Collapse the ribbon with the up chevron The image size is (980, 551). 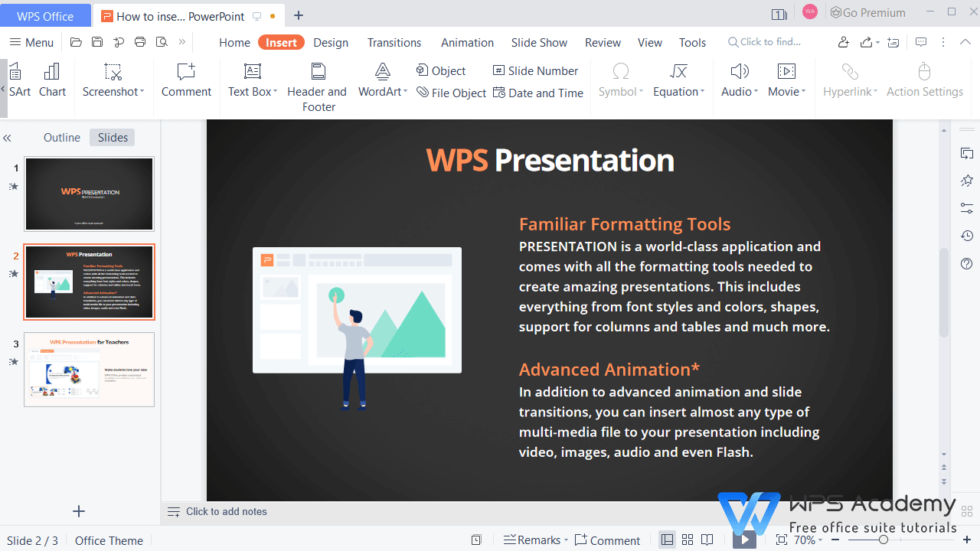(x=966, y=42)
